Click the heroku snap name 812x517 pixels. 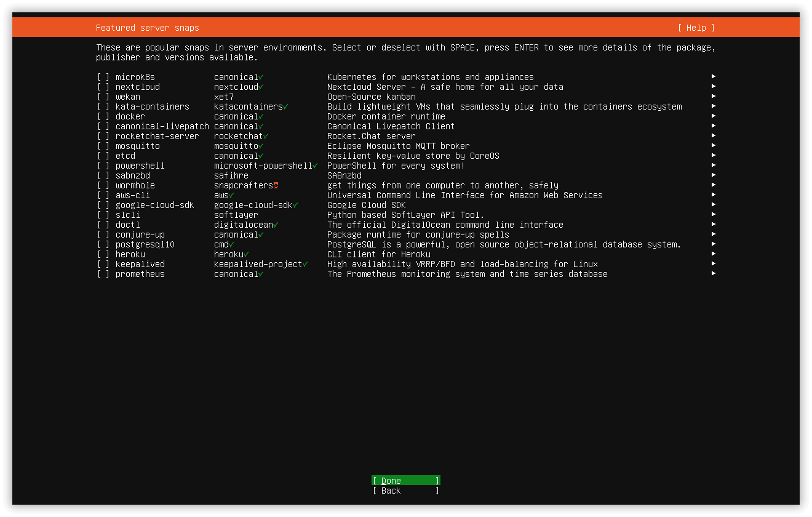130,254
